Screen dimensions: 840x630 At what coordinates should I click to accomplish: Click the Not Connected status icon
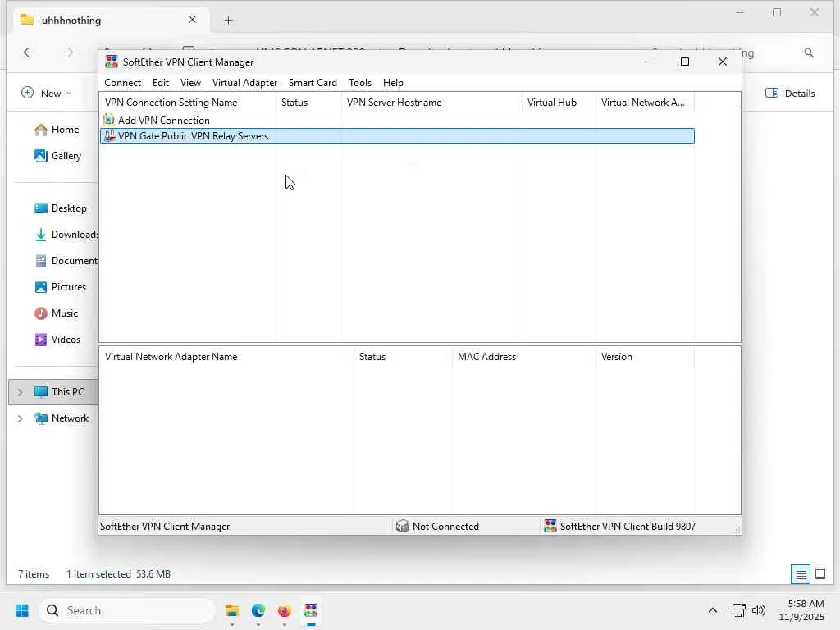402,526
